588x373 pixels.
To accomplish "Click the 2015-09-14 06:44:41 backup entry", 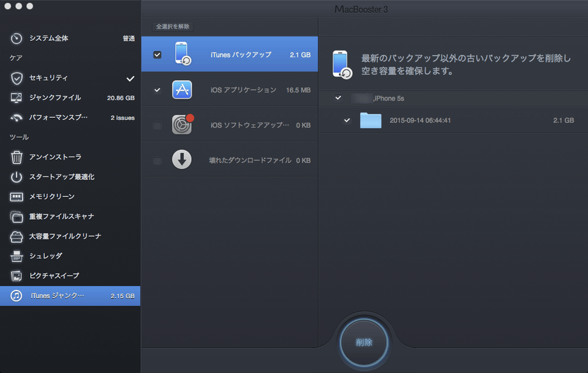I will pyautogui.click(x=453, y=120).
